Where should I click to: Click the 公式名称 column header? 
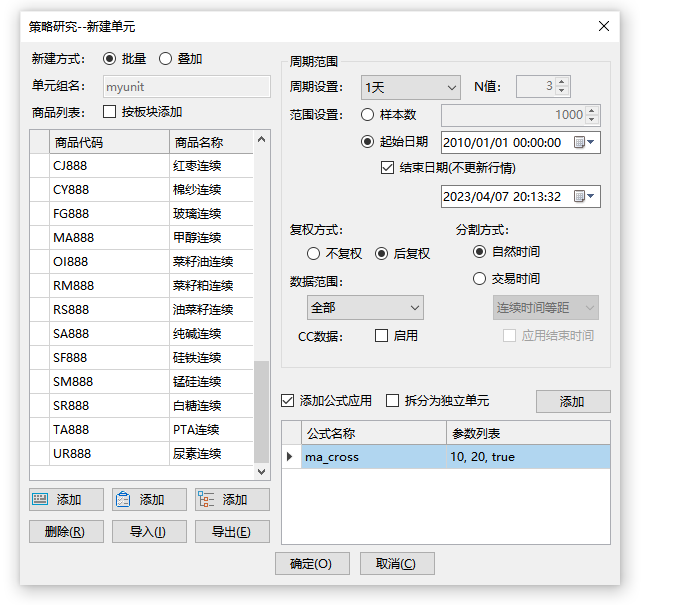(363, 434)
